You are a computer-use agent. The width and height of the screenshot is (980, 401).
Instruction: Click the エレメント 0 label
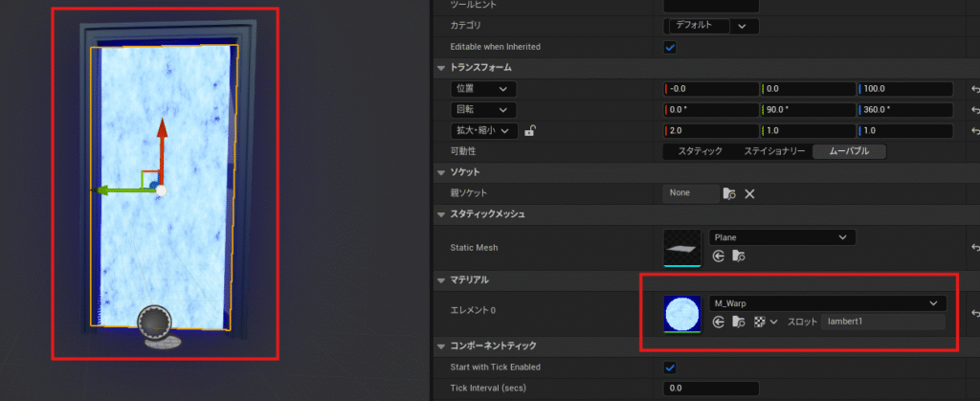point(473,310)
